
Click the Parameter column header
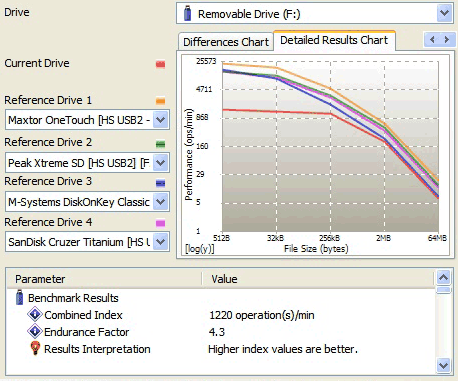click(104, 279)
